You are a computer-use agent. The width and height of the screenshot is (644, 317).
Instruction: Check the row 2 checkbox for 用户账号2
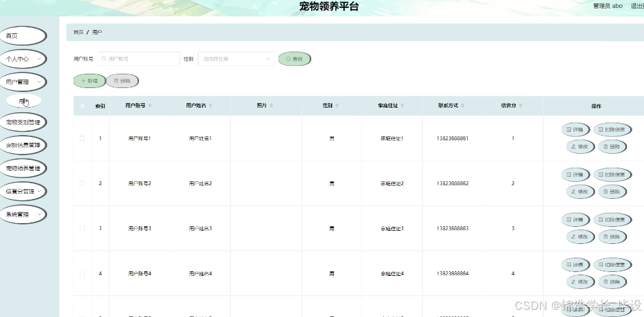click(82, 183)
